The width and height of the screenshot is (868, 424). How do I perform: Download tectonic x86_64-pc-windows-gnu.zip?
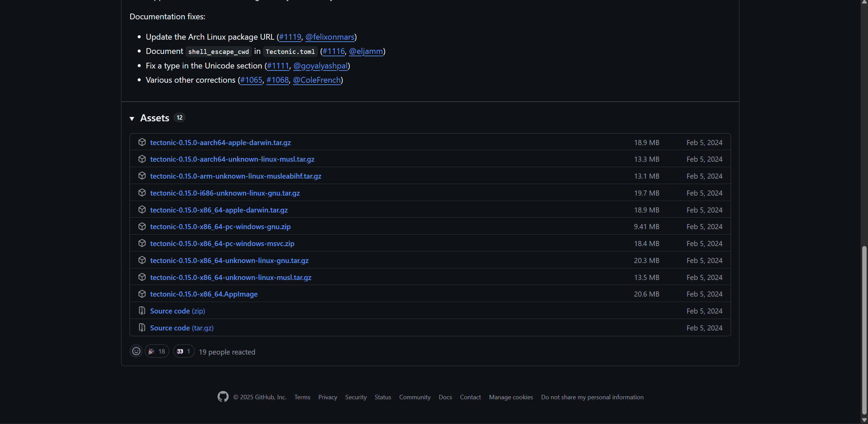pos(220,227)
